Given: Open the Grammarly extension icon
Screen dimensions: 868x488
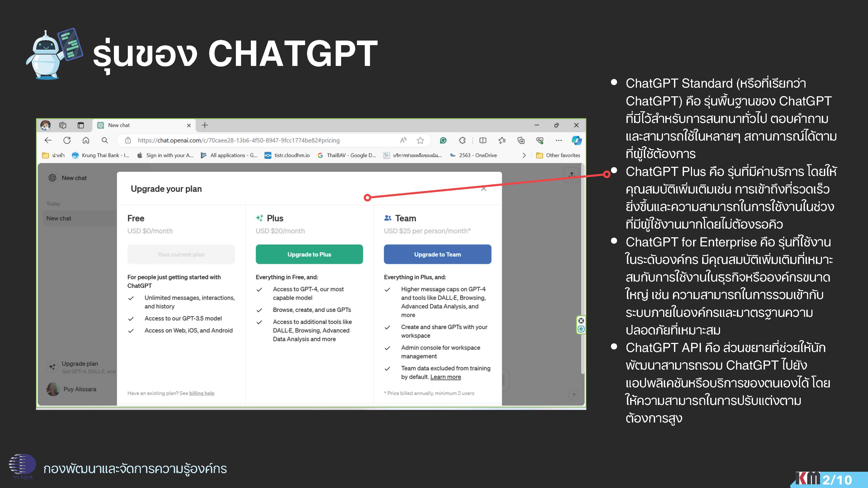Looking at the screenshot, I should coord(443,140).
